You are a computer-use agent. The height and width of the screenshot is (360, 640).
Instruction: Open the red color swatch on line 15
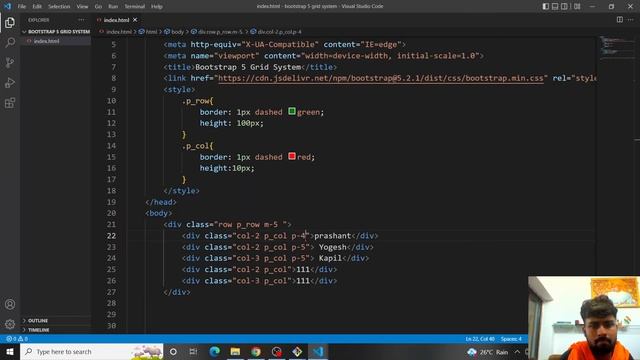coord(292,156)
